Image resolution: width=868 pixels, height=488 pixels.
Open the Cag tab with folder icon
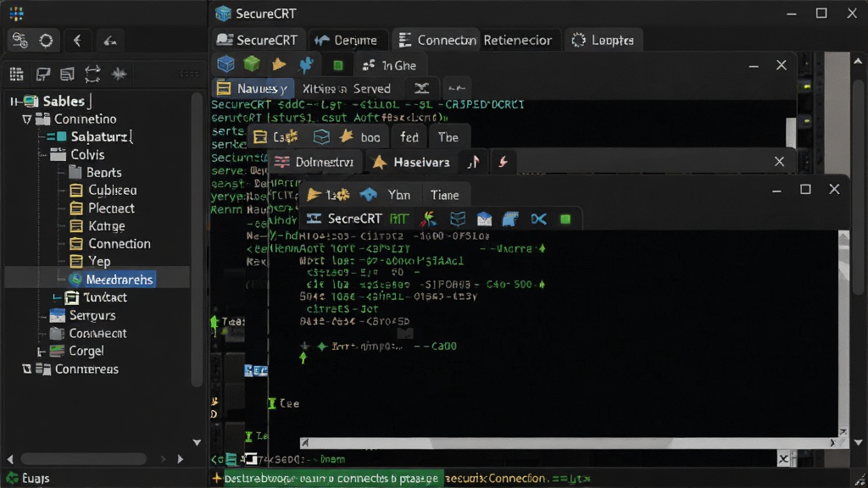pyautogui.click(x=275, y=137)
